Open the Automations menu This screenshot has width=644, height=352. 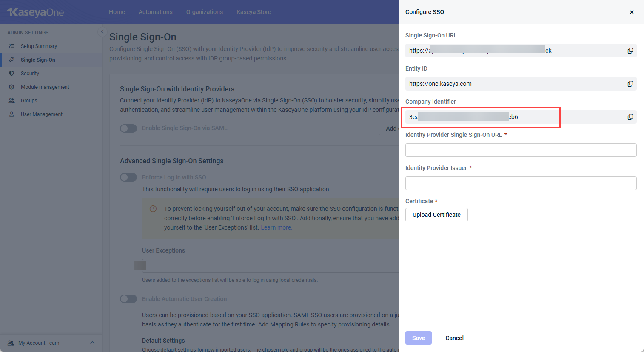point(155,12)
